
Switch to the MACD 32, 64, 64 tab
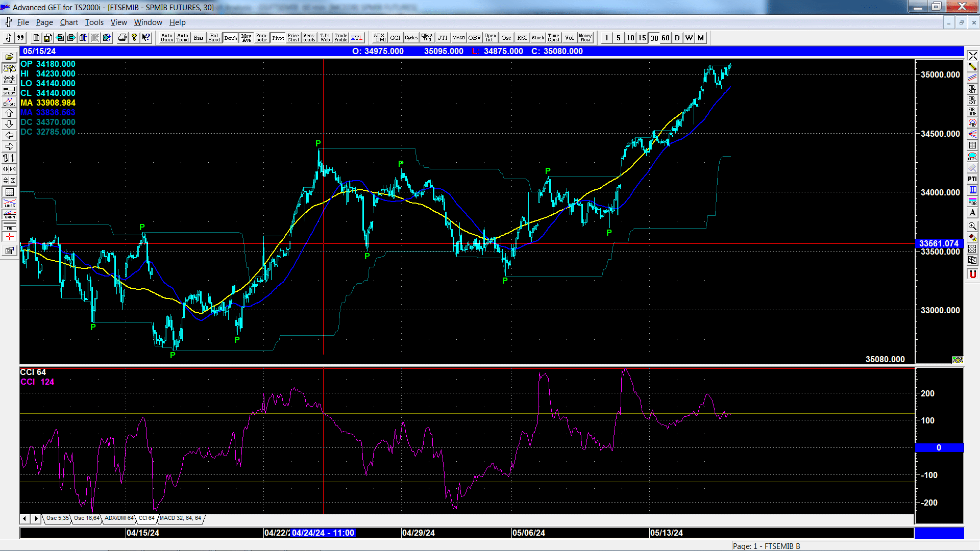tap(181, 518)
